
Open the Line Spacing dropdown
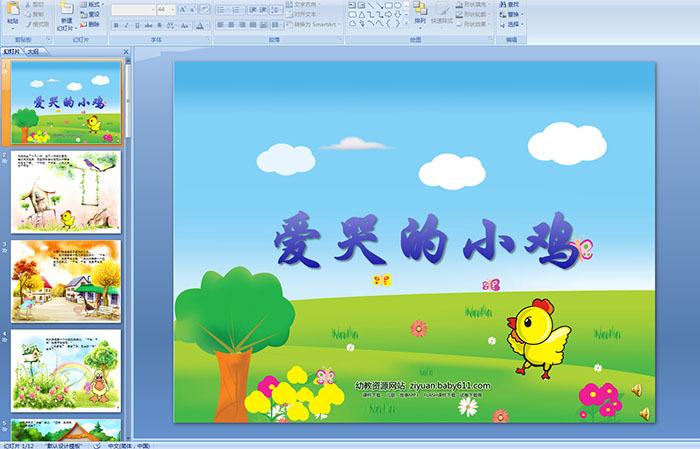[276, 9]
